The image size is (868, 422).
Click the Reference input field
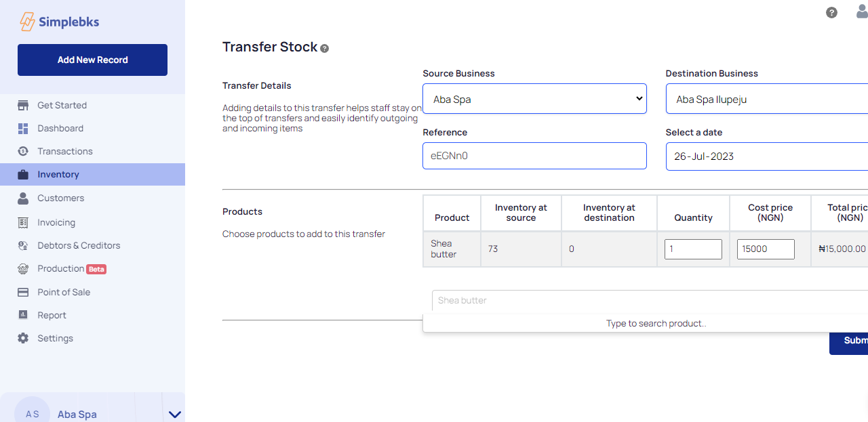534,156
